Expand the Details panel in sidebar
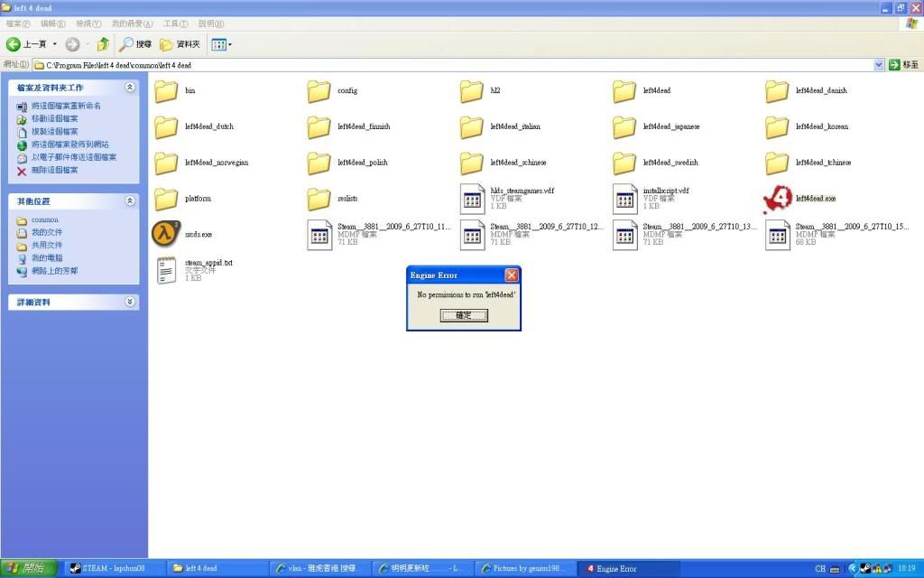Screen dimensions: 924x578 [130, 302]
